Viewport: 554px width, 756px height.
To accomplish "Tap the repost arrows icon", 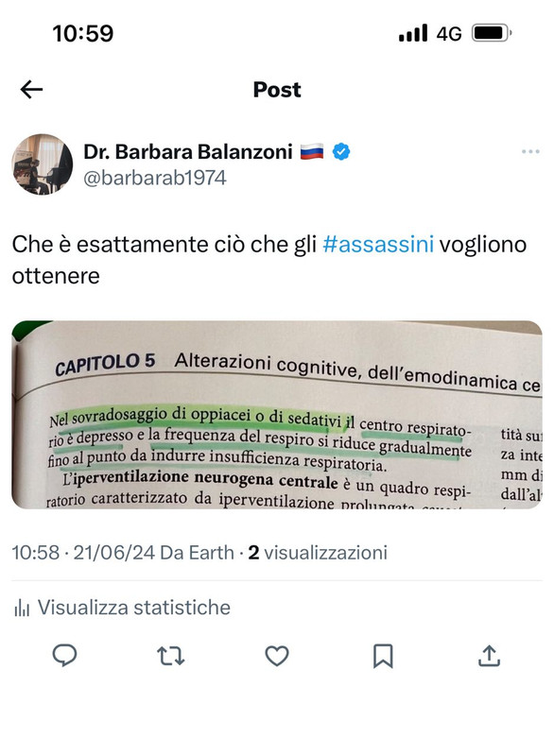I will [x=171, y=656].
